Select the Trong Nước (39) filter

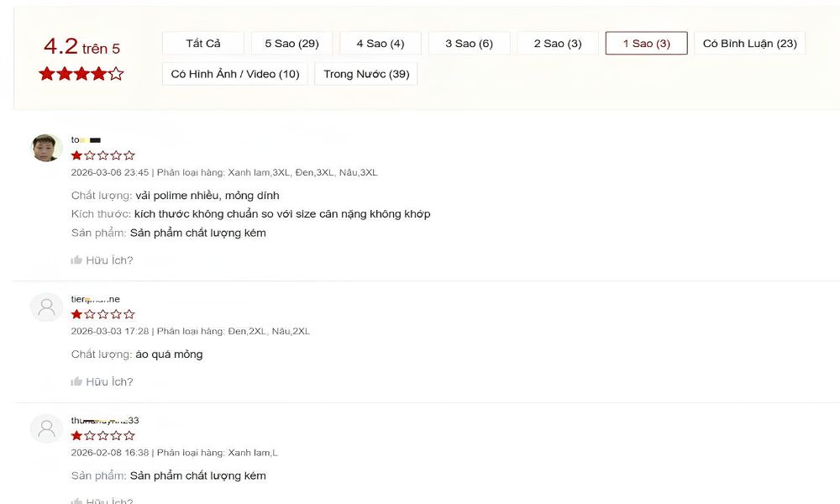(366, 74)
